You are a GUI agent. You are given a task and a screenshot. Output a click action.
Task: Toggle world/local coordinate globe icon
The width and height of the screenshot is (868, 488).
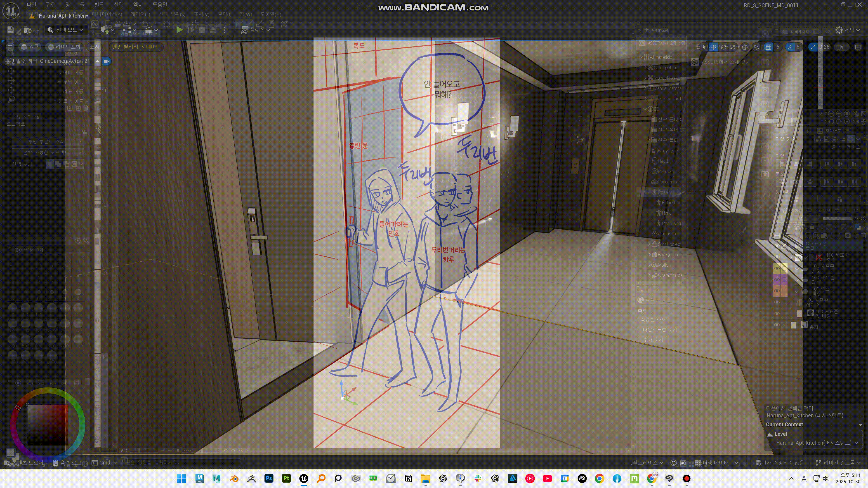click(x=745, y=47)
